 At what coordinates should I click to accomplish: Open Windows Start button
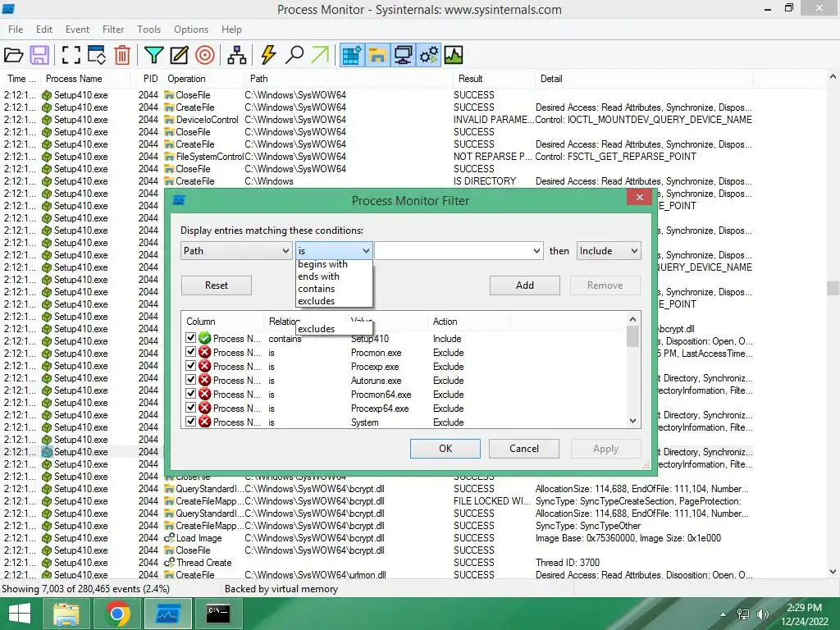pos(20,614)
